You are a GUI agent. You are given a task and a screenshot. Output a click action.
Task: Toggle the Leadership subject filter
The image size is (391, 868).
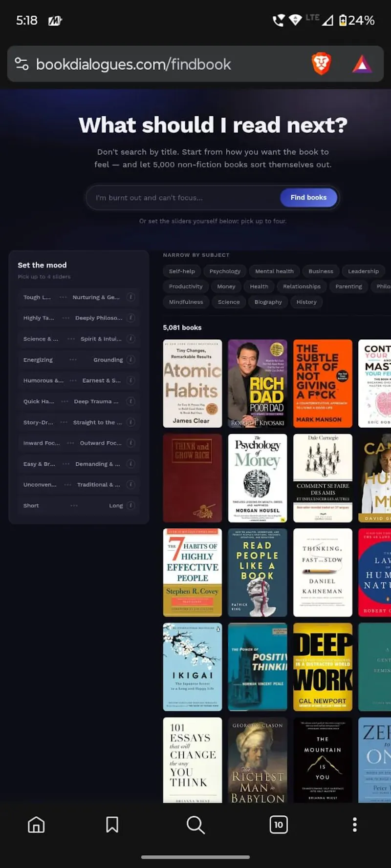click(x=363, y=271)
